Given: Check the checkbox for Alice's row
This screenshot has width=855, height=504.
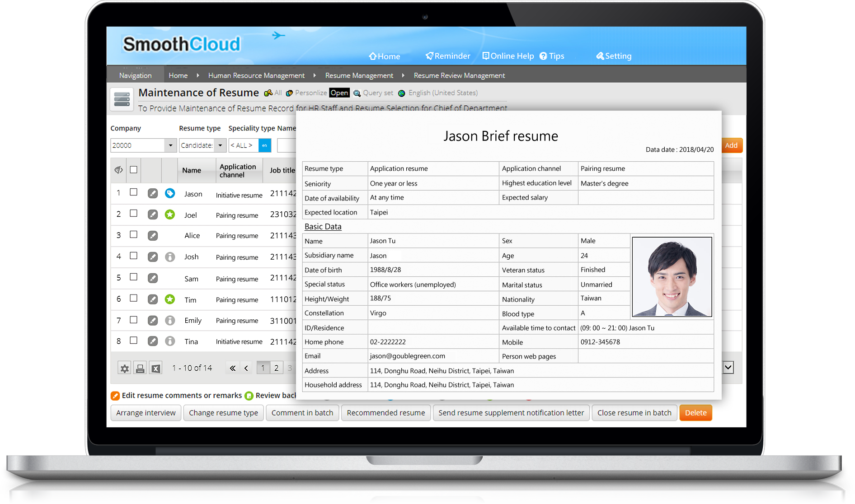Looking at the screenshot, I should tap(133, 234).
